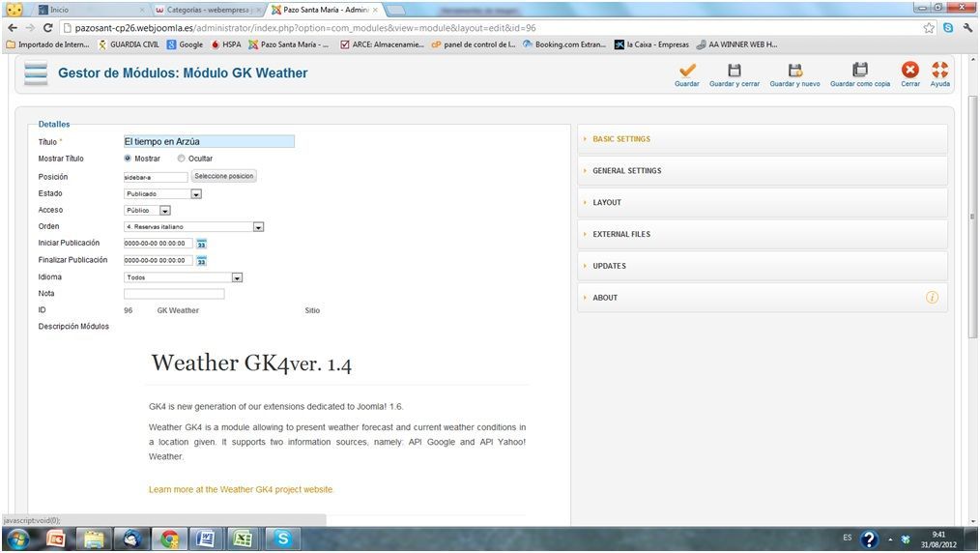Open Excel from the taskbar
Screen dimensions: 980x553
[x=243, y=538]
